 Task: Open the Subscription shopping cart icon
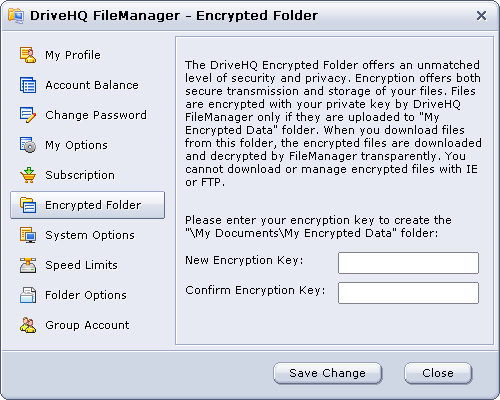click(28, 175)
